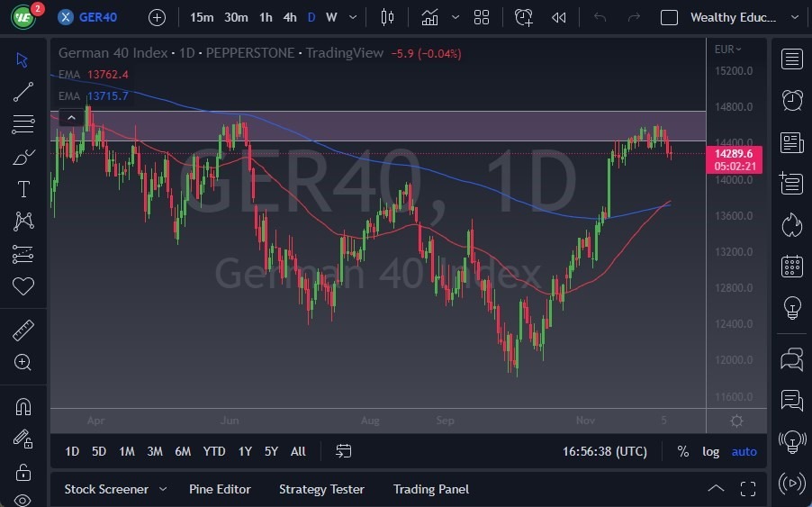This screenshot has height=507, width=812.
Task: Select the ruler measure tool
Action: [x=23, y=330]
